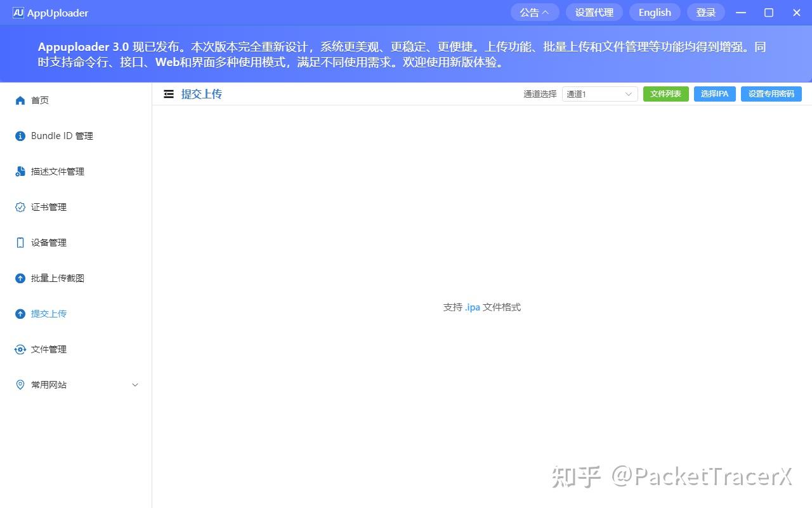This screenshot has width=812, height=508.
Task: Click the 登录 login button
Action: click(706, 13)
